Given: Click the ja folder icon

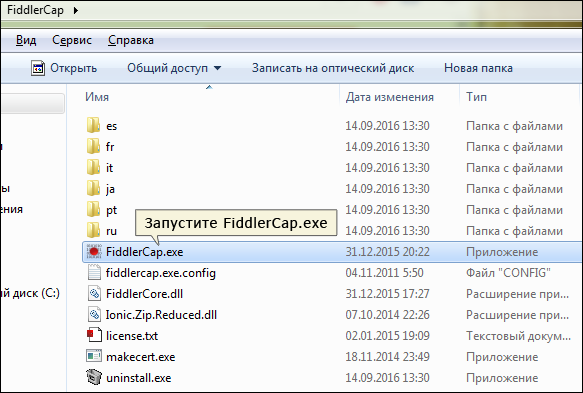Looking at the screenshot, I should [94, 188].
